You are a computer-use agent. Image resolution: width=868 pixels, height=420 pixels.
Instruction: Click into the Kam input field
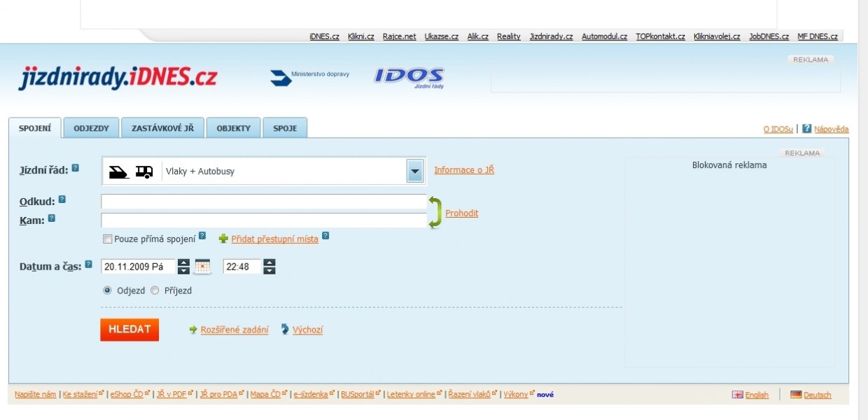point(264,220)
